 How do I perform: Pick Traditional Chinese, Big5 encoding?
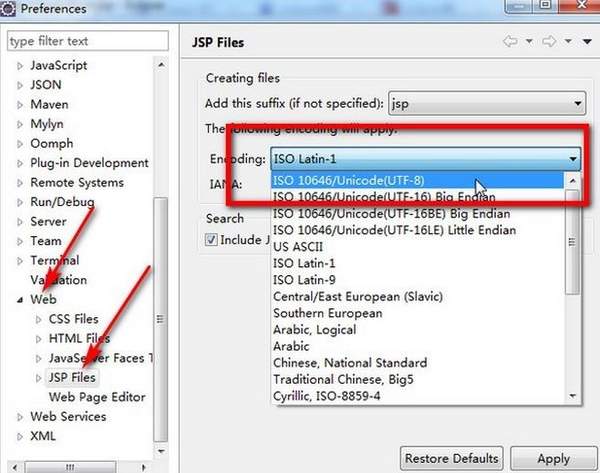pos(343,379)
